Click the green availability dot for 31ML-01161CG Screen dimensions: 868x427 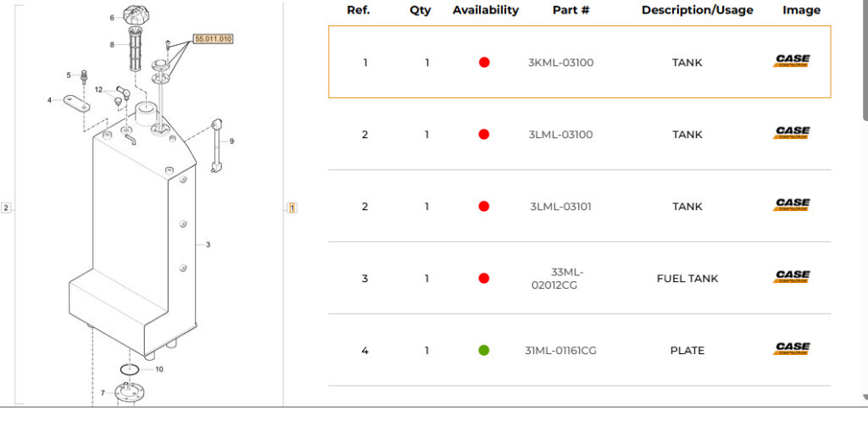click(x=484, y=350)
